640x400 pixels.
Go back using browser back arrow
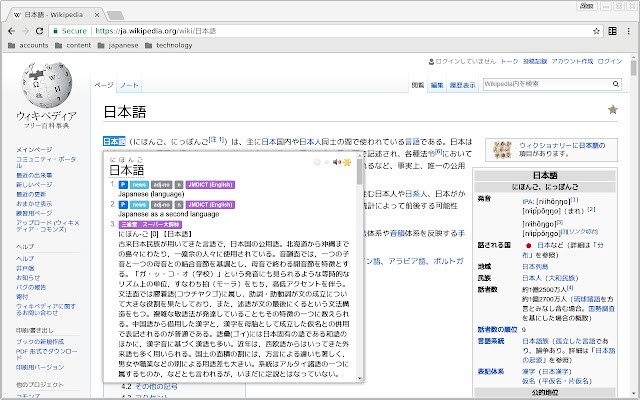coord(11,31)
